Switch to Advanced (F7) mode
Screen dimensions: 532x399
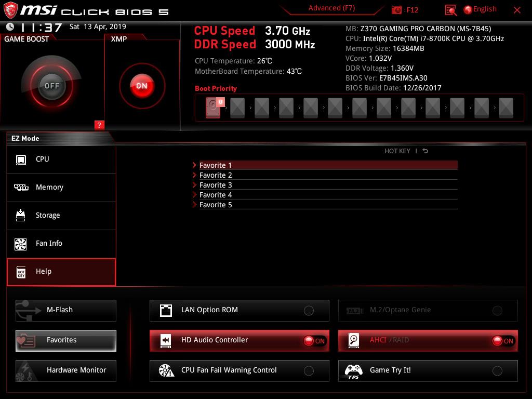[331, 8]
